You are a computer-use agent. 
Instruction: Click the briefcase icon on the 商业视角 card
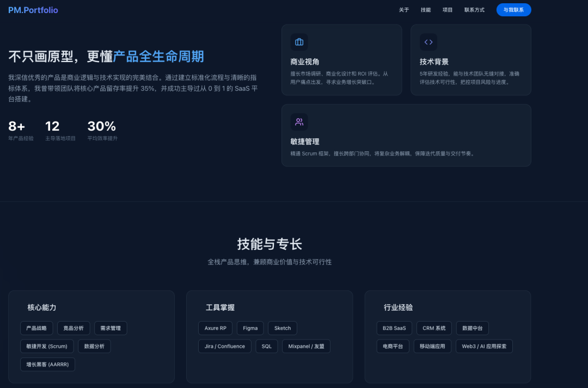299,41
